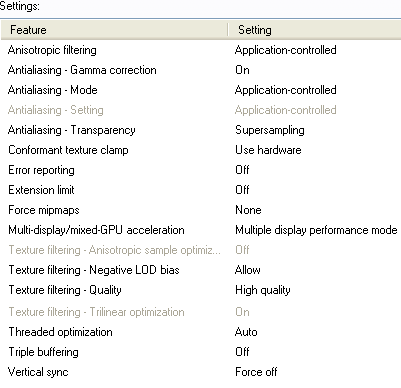Screen dimensions: 401x388
Task: Click Vertical sync Force off value
Action: (x=256, y=372)
